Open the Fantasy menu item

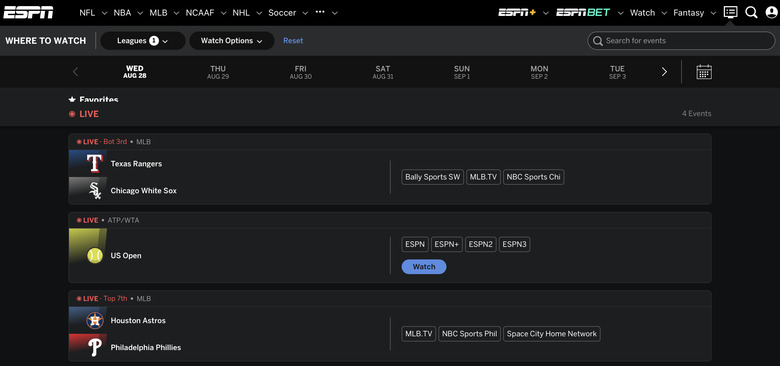(x=688, y=12)
